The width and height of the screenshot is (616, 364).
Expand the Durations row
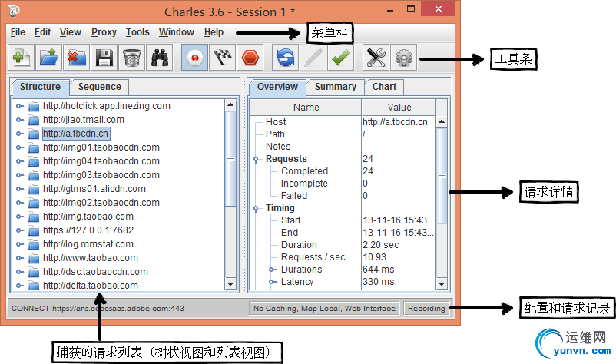click(x=271, y=270)
